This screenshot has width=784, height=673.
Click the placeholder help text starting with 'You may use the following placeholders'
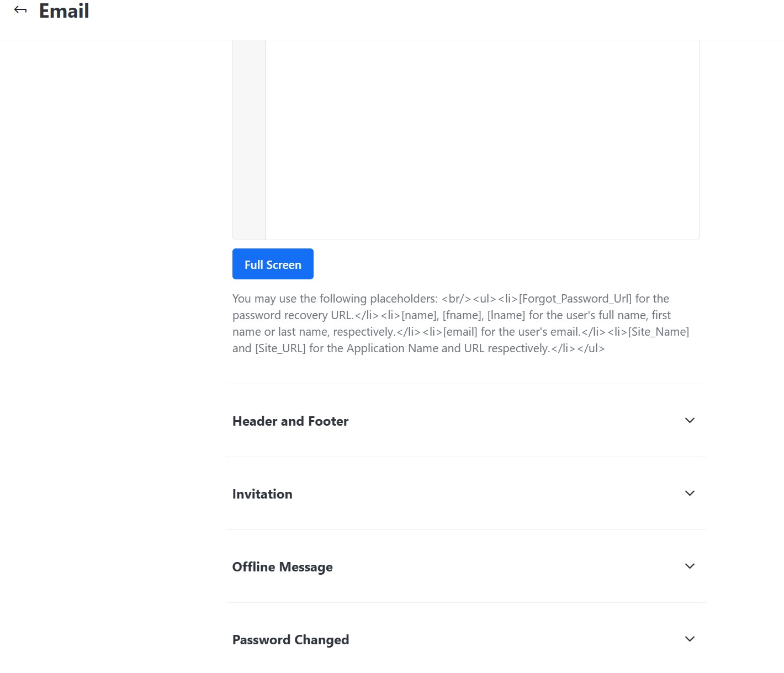461,324
